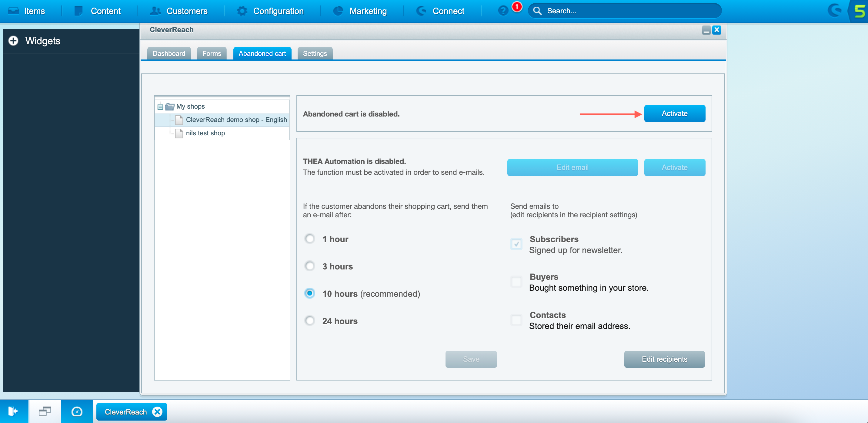The height and width of the screenshot is (423, 868).
Task: Click the Edit recipients button
Action: [x=664, y=359]
